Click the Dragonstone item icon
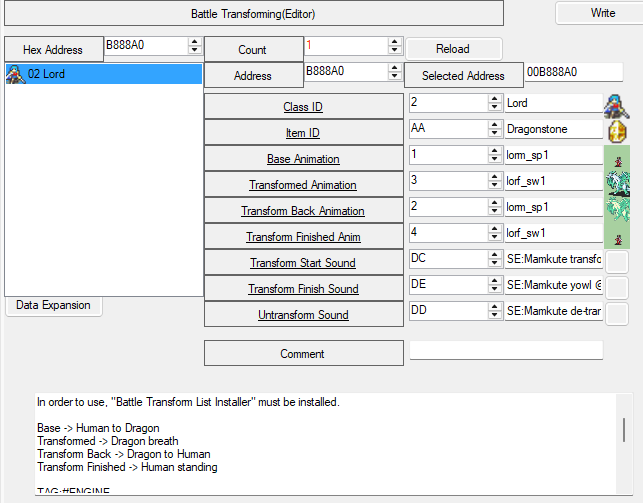The width and height of the screenshot is (643, 503). point(616,130)
